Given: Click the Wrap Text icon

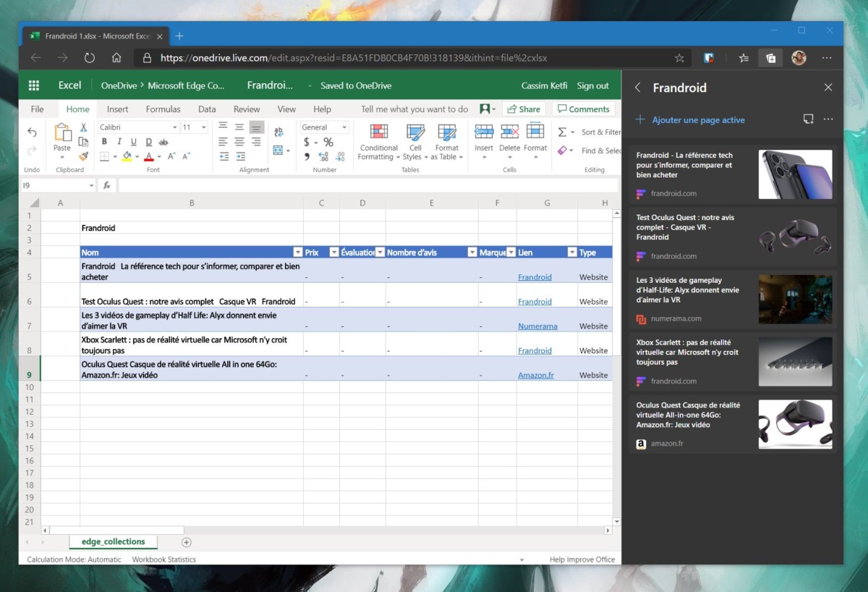Looking at the screenshot, I should pos(278,132).
